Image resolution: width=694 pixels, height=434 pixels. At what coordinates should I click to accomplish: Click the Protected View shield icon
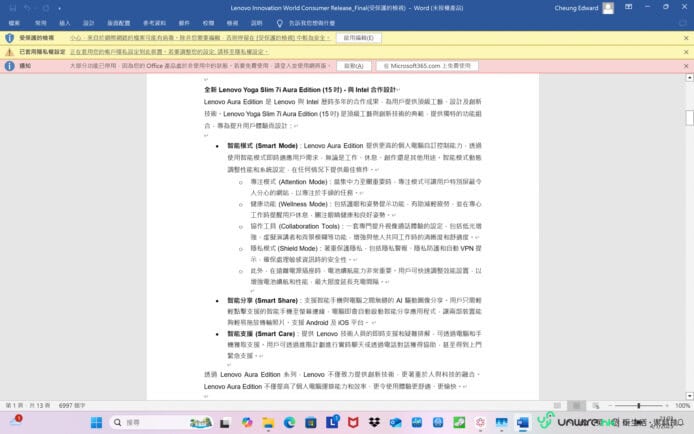point(9,38)
